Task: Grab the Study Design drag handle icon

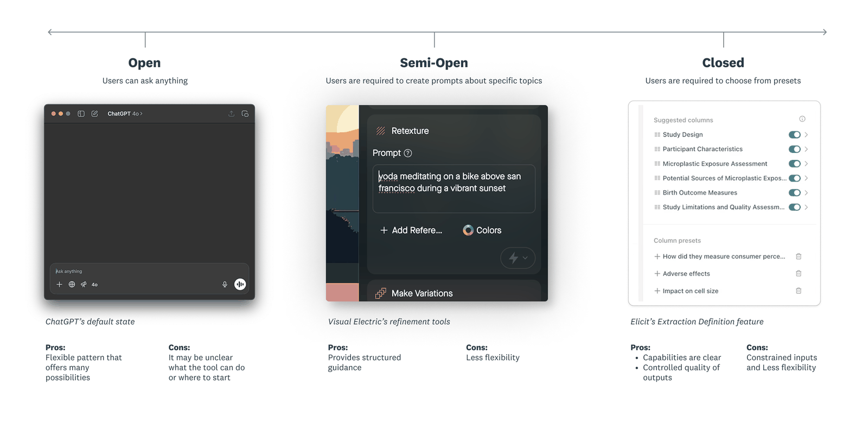Action: pyautogui.click(x=657, y=134)
